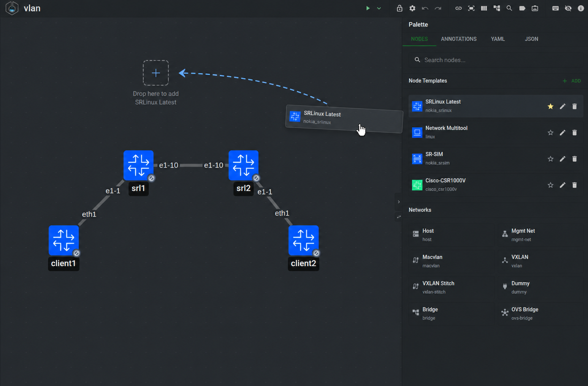Click the tag label icon in toolbar
Viewport: 588px width, 386px height.
pos(522,8)
